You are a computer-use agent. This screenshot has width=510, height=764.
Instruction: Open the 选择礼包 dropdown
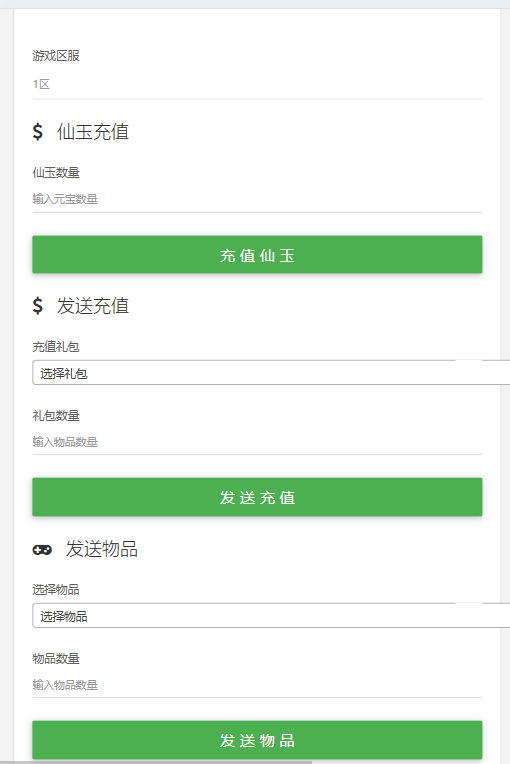(271, 373)
